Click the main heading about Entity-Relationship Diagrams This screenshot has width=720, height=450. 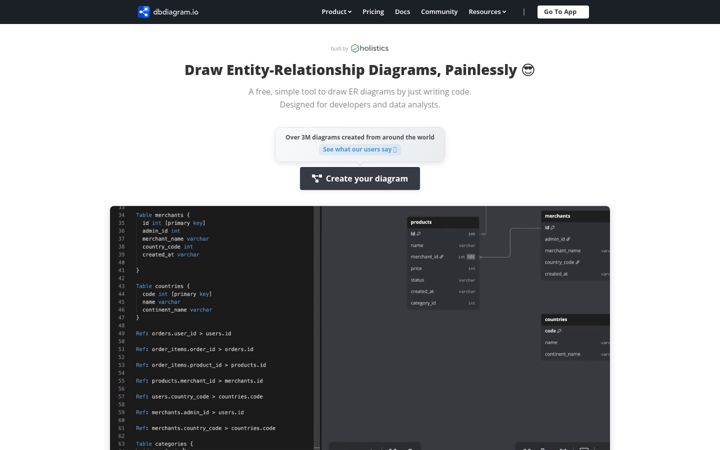pyautogui.click(x=360, y=70)
